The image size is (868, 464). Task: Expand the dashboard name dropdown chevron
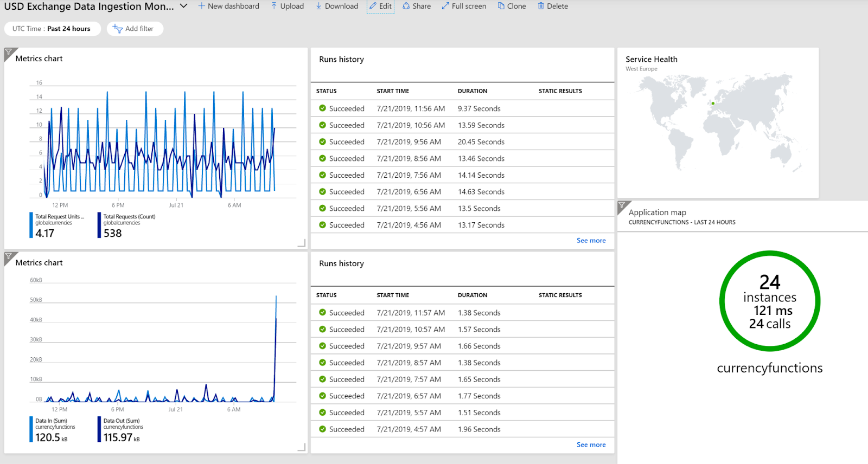coord(183,7)
